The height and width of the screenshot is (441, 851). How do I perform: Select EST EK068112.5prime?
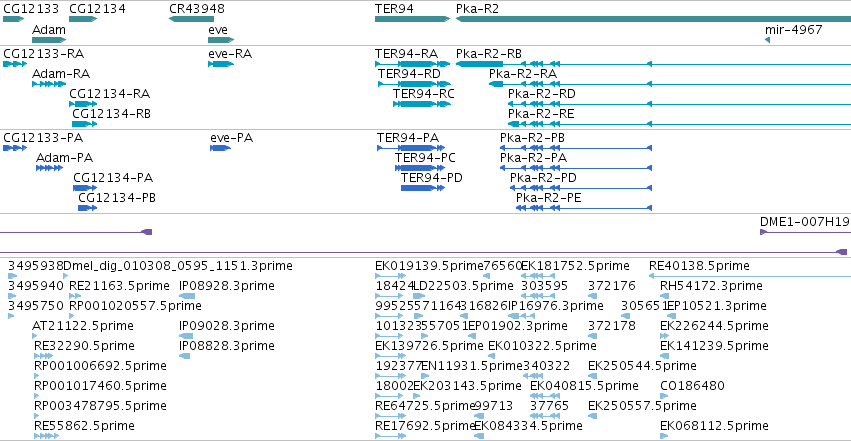(714, 426)
